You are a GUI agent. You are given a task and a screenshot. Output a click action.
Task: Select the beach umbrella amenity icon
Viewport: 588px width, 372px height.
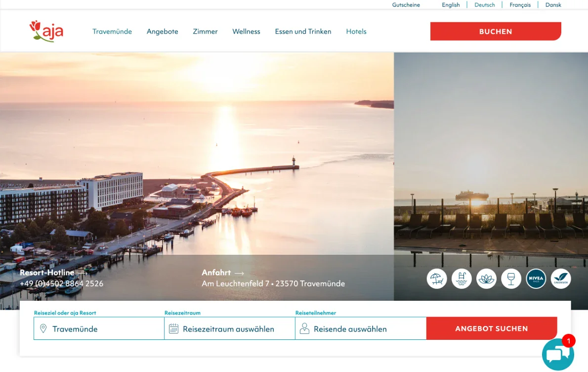(x=436, y=279)
